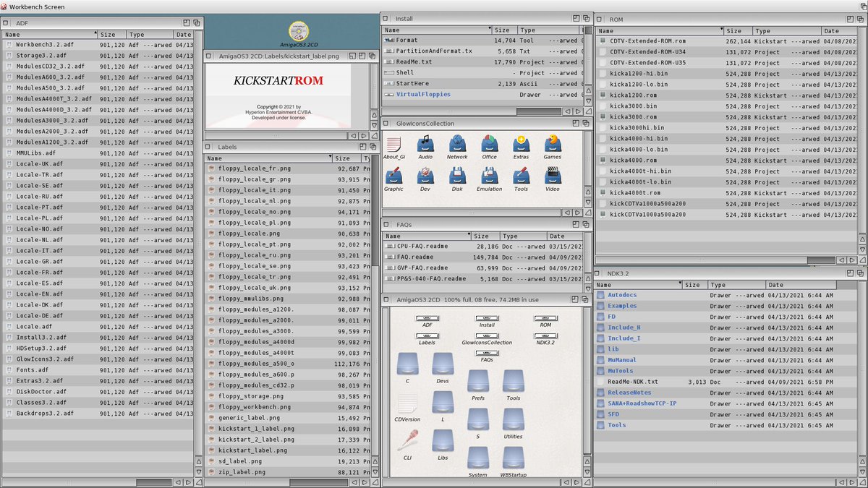Viewport: 868px width, 488px height.
Task: Select the ADF drawer in AmigaOS3.2CD window
Action: point(427,318)
